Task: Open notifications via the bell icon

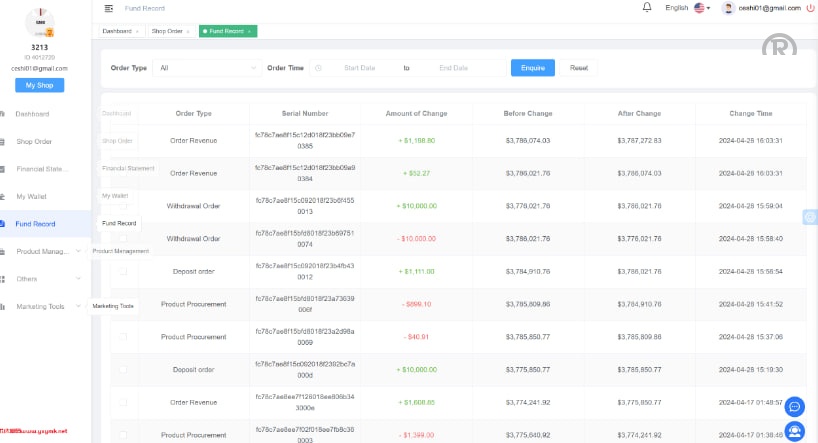Action: (646, 7)
